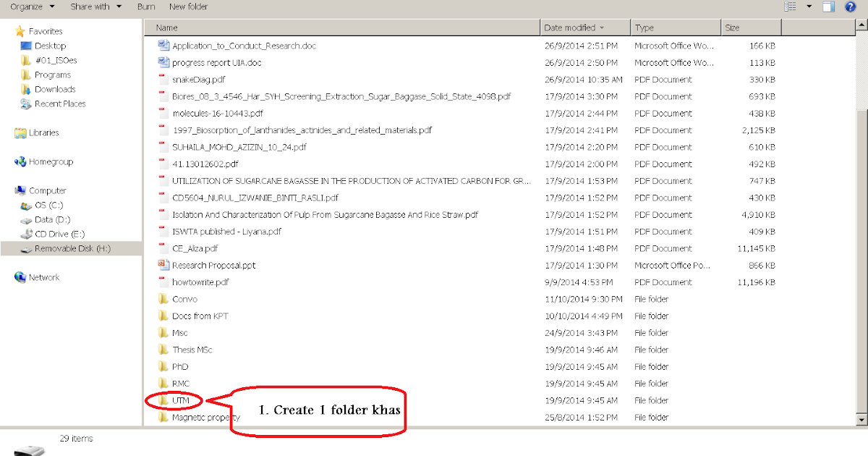Viewport: 868px width, 456px height.
Task: Open OS (C:) drive
Action: point(42,205)
